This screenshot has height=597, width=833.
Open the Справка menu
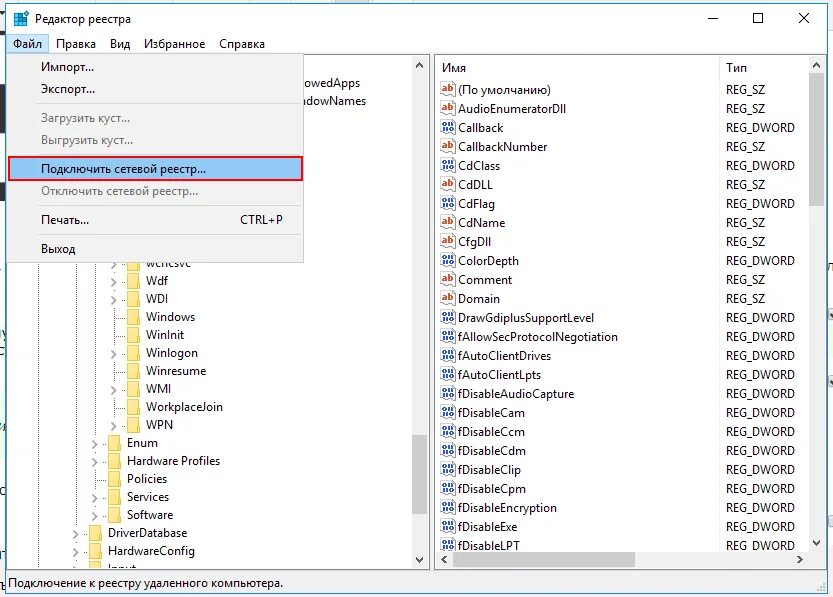pyautogui.click(x=242, y=44)
